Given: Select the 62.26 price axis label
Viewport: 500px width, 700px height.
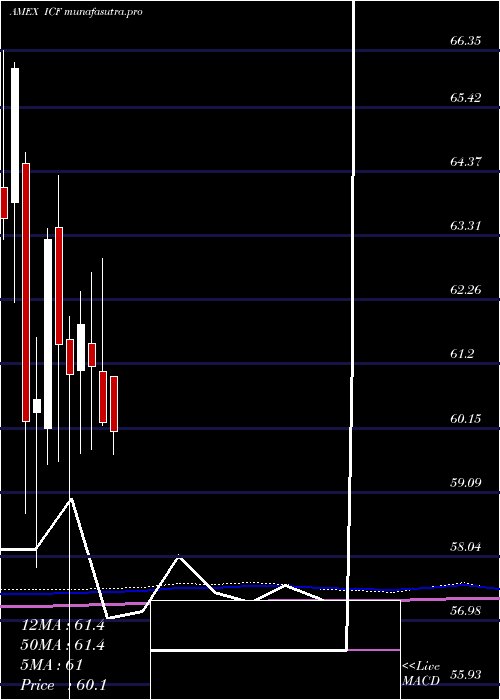Looking at the screenshot, I should (x=466, y=290).
